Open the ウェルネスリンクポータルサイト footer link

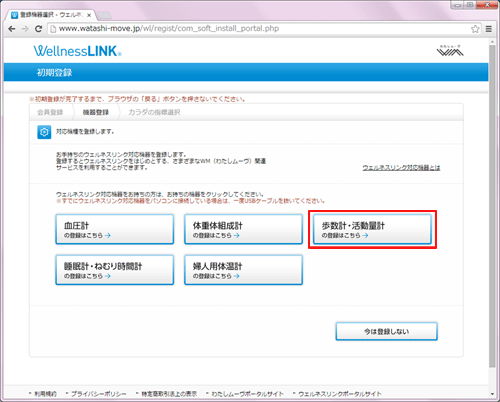tap(340, 394)
